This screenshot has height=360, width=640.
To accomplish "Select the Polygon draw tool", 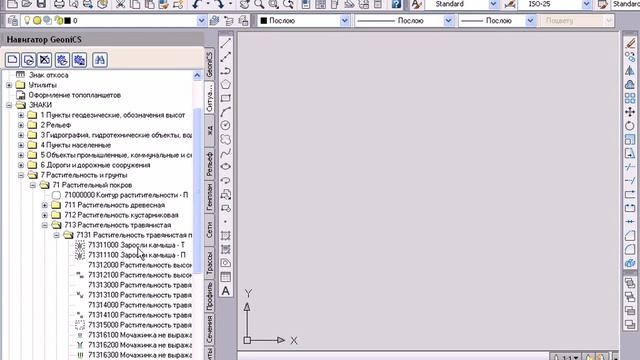I will click(226, 84).
